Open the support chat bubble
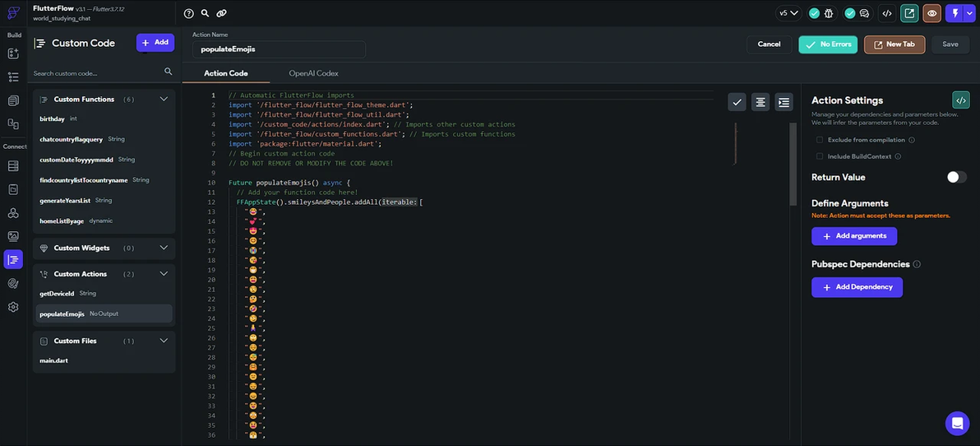Screen dimensions: 980x446 (957, 424)
